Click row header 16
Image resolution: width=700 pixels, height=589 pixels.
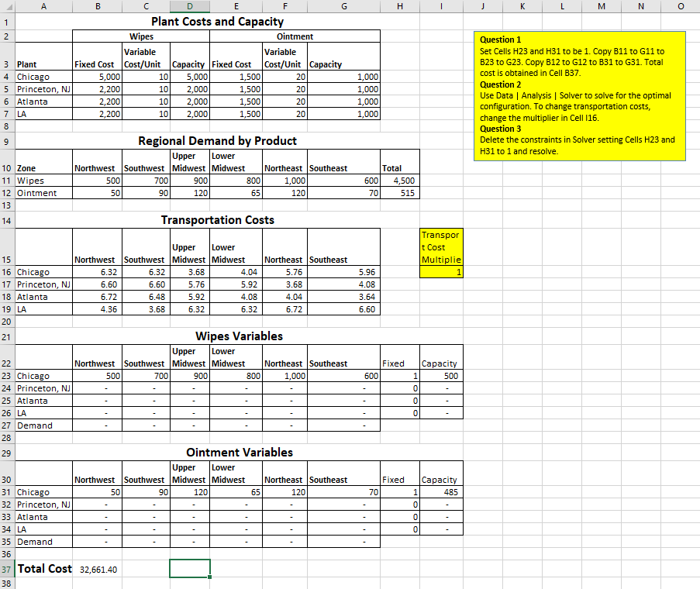coord(7,272)
